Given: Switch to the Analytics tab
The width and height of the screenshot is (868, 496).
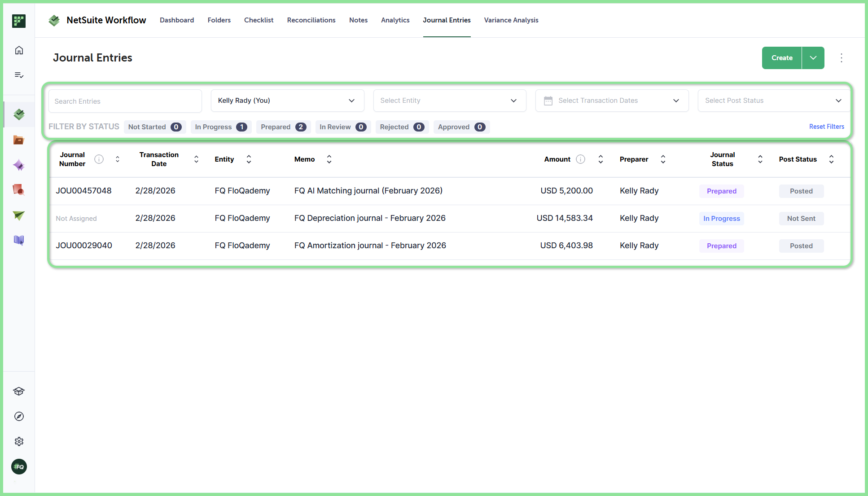Looking at the screenshot, I should pyautogui.click(x=395, y=20).
